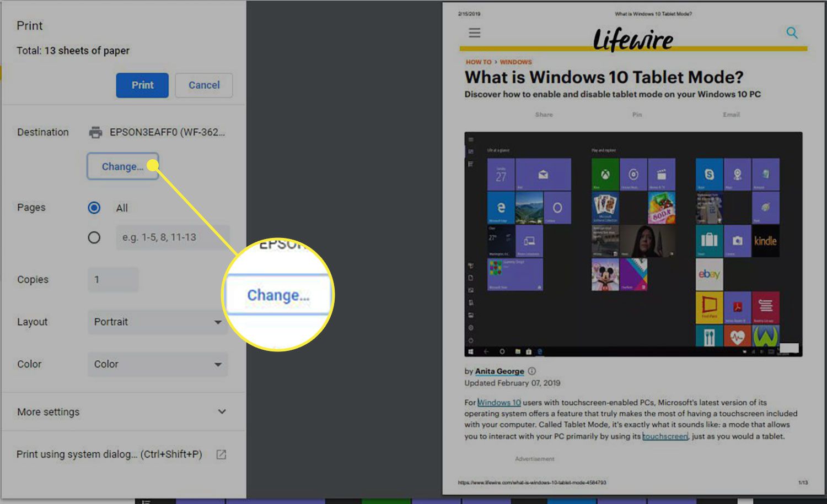This screenshot has width=827, height=504.
Task: Click the WINDOWS breadcrumb link
Action: tap(516, 62)
